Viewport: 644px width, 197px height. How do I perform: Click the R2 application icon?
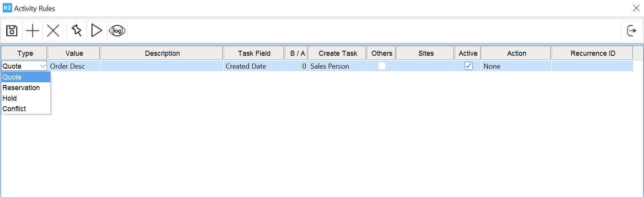7,8
